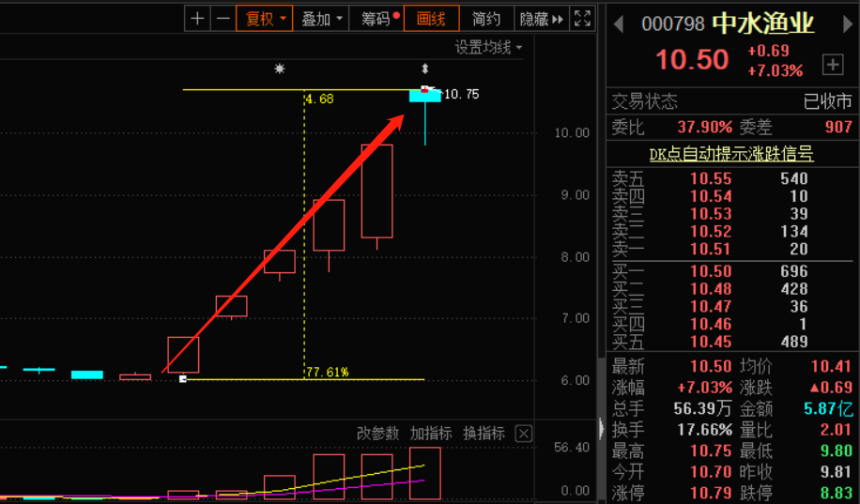Viewport: 860px width, 504px height.
Task: Click stock code 000798
Action: click(x=673, y=24)
